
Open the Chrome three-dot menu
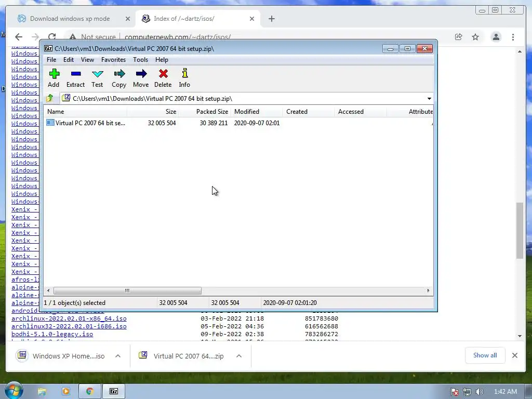[513, 37]
